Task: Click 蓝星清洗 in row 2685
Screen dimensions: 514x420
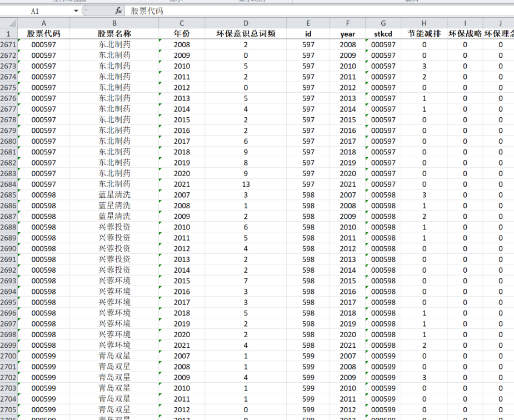Action: click(x=114, y=195)
